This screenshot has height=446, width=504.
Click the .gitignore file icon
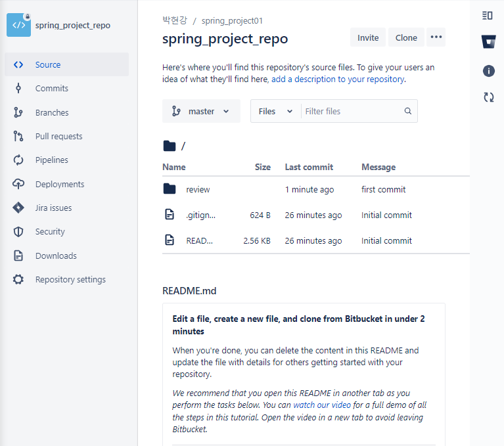point(170,214)
